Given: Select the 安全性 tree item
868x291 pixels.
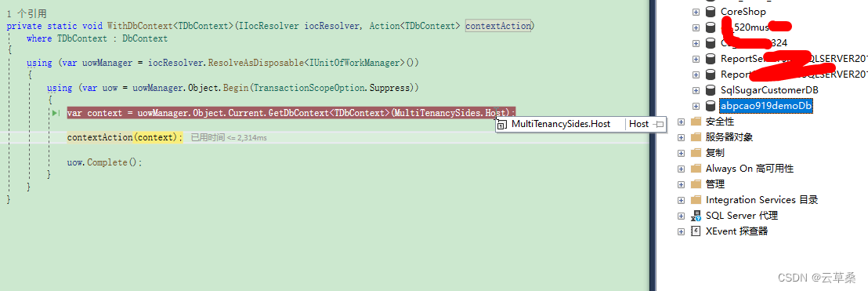Looking at the screenshot, I should tap(720, 122).
